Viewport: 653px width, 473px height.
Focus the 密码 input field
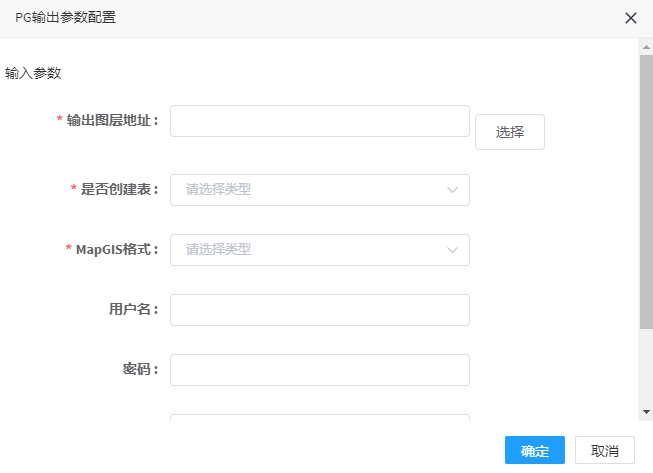[320, 370]
